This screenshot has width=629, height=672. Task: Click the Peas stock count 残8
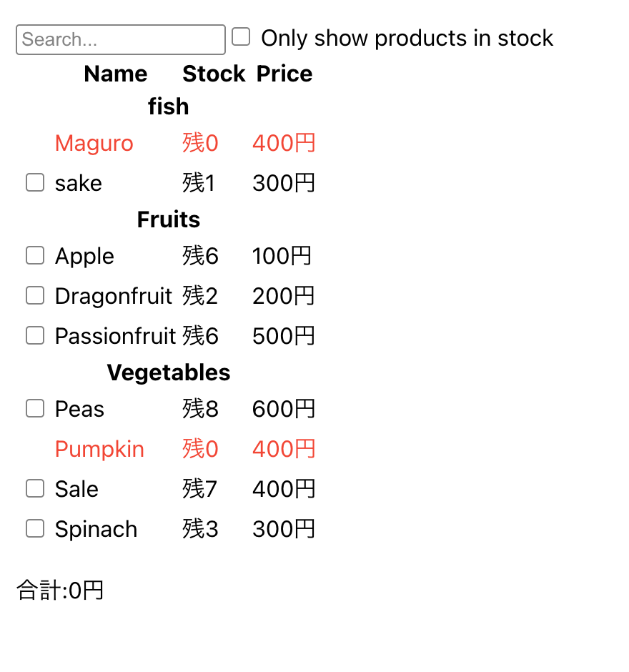click(x=200, y=409)
